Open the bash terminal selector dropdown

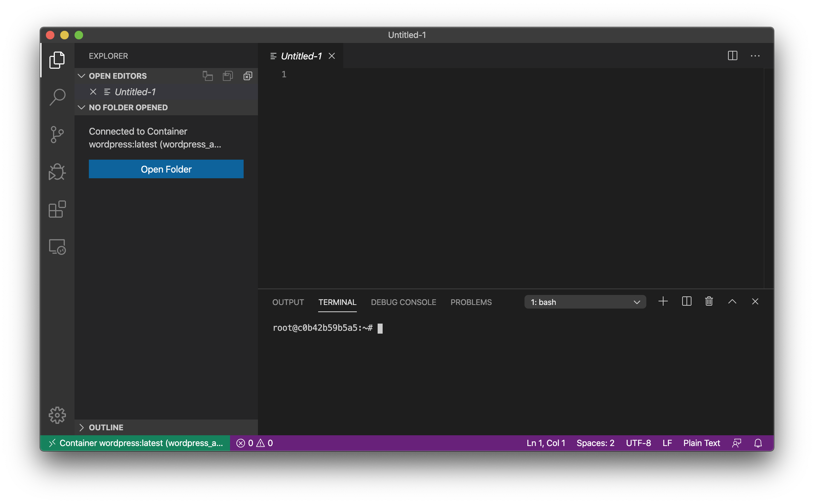tap(585, 302)
